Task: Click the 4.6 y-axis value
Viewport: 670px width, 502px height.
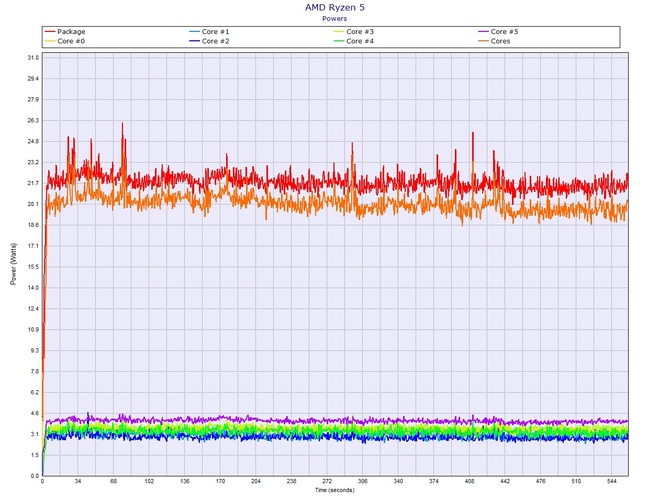Action: [x=35, y=413]
